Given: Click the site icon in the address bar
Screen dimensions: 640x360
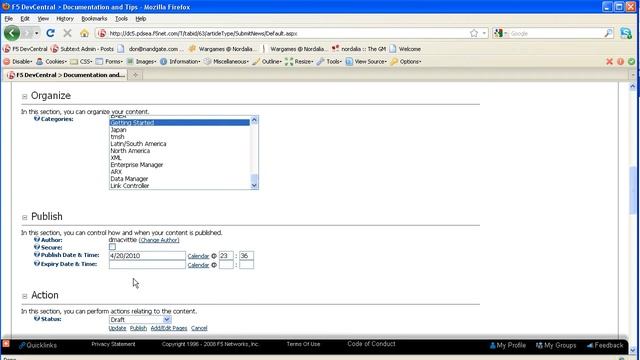Looking at the screenshot, I should (102, 33).
